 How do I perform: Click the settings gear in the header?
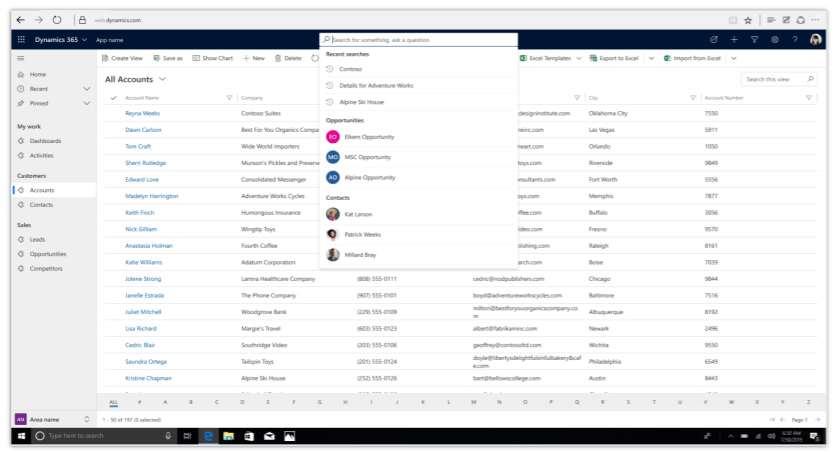pos(776,40)
